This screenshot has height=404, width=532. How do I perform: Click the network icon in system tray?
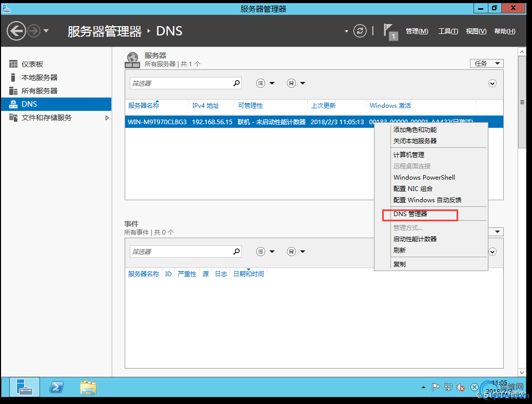click(x=448, y=387)
